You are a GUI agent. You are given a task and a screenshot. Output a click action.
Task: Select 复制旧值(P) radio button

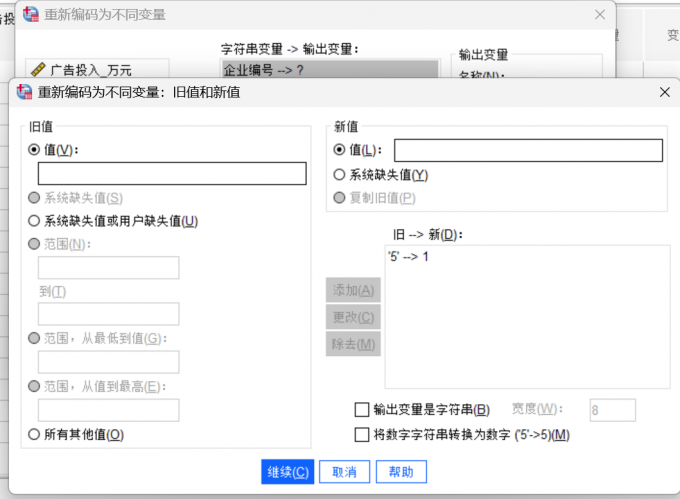point(339,198)
